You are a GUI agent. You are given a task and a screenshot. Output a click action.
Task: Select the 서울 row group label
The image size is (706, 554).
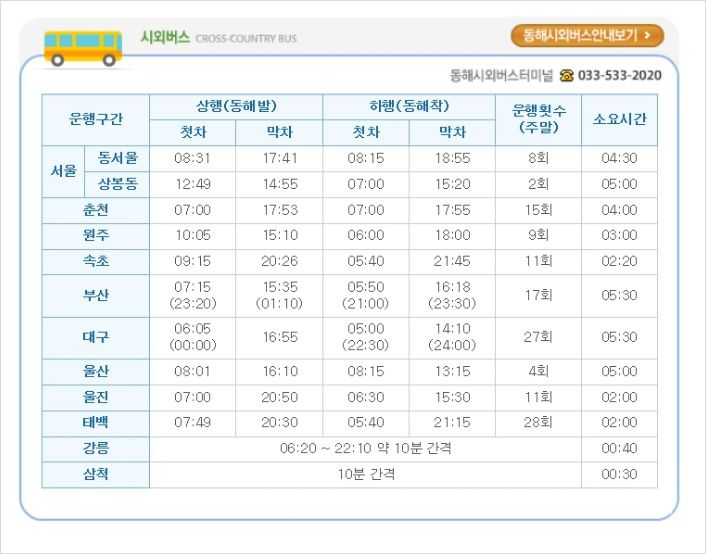pyautogui.click(x=63, y=171)
